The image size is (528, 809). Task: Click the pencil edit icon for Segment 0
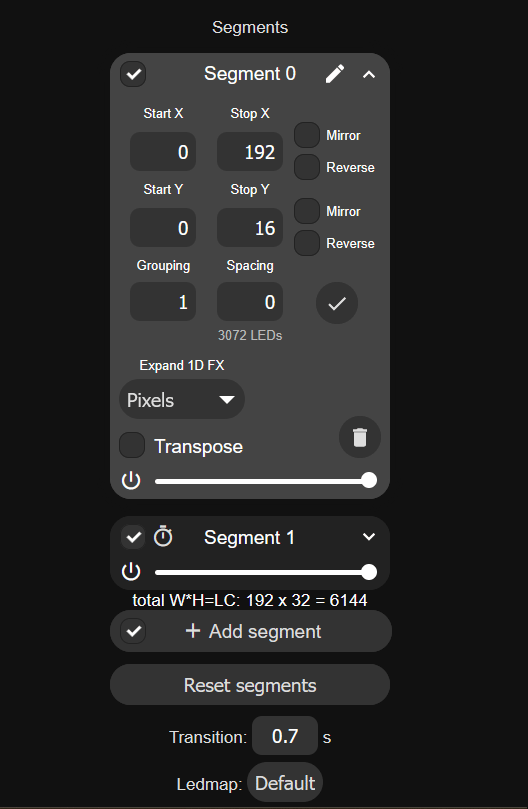334,74
